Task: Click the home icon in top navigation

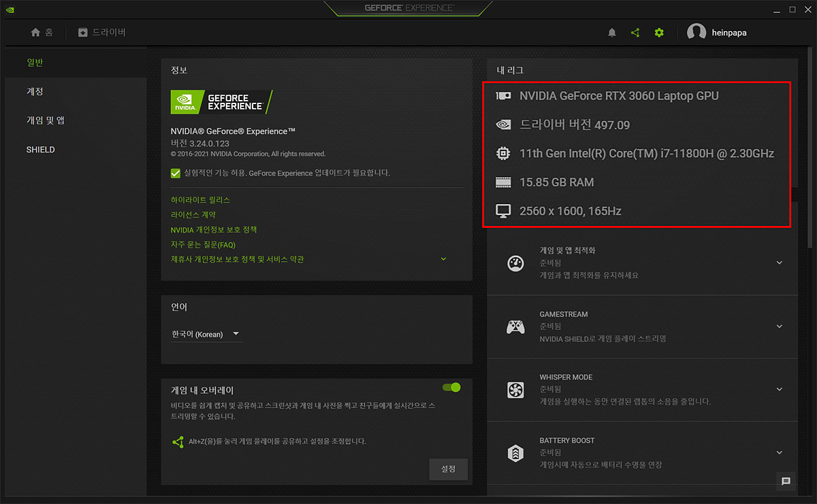Action: tap(35, 32)
